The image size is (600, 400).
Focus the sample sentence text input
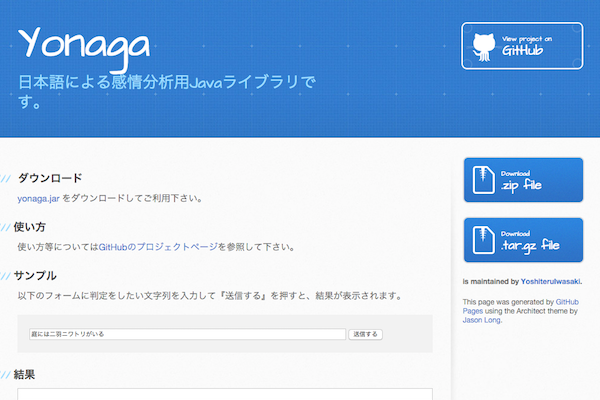[188, 334]
